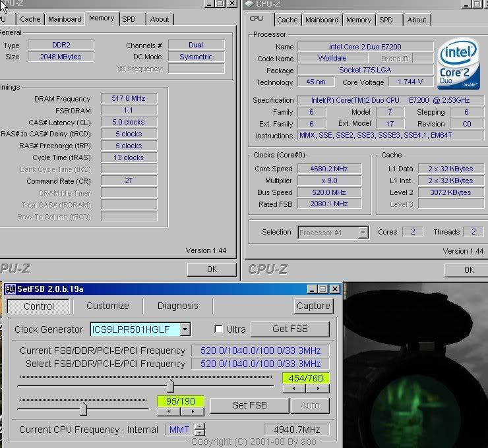488x448 pixels.
Task: Enable the Ultra checkbox in SetFSB
Action: (218, 329)
